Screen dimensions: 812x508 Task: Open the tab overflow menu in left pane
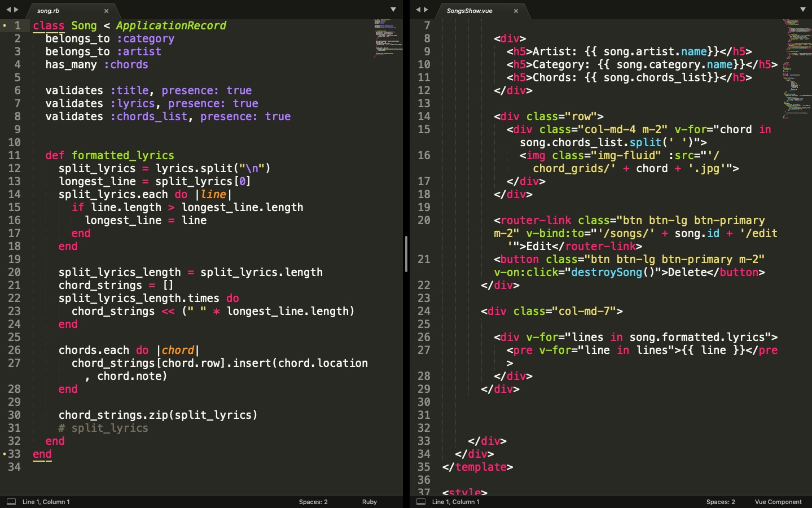(x=393, y=9)
